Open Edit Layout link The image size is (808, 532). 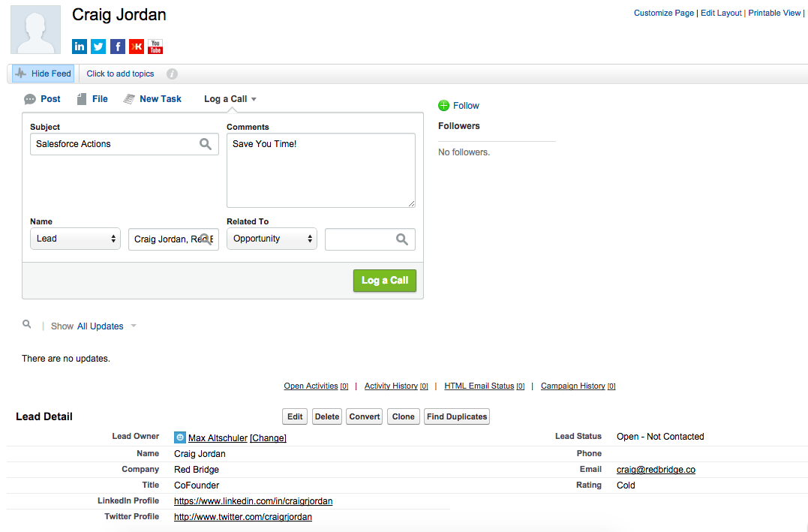[x=721, y=13]
